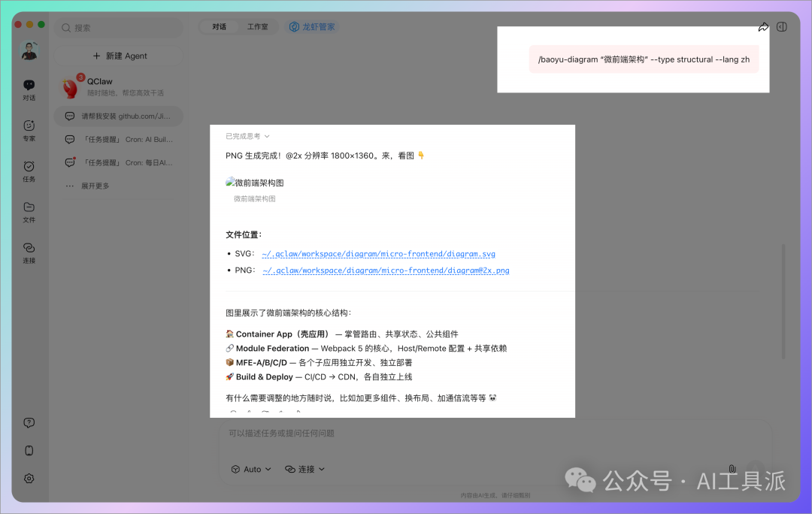Click the 微前端架构图 image thumbnail

(x=255, y=183)
